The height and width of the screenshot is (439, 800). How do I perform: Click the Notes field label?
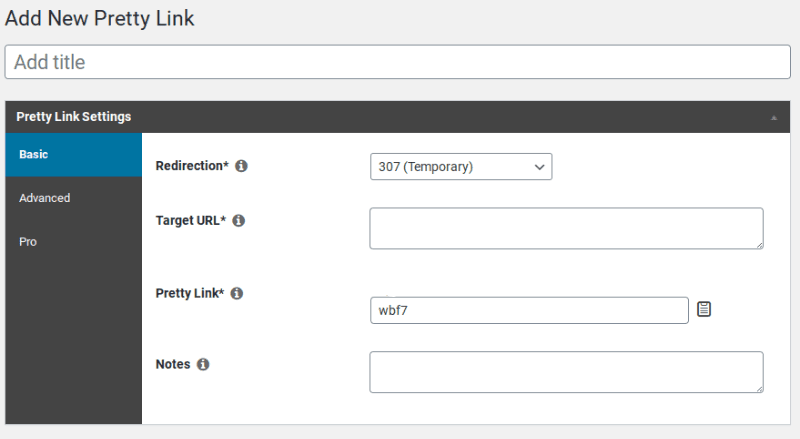pyautogui.click(x=173, y=365)
